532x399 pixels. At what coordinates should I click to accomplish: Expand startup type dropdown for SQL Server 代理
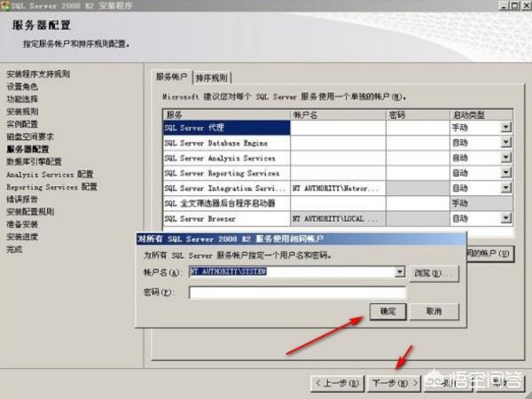tap(505, 127)
